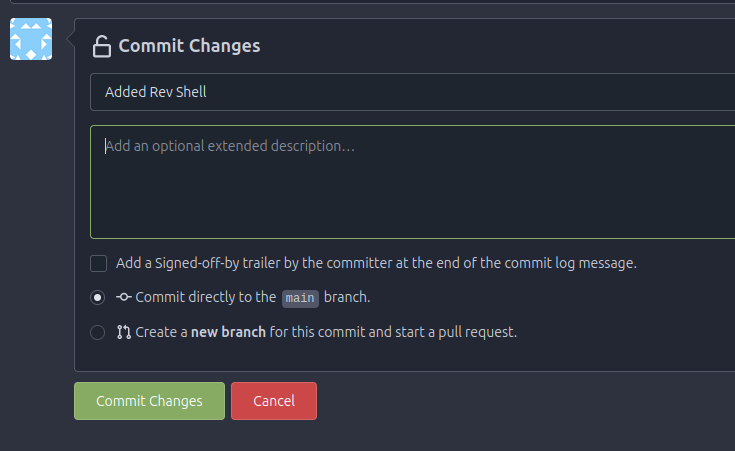
Task: Click the bold "new branch" text
Action: pyautogui.click(x=229, y=332)
